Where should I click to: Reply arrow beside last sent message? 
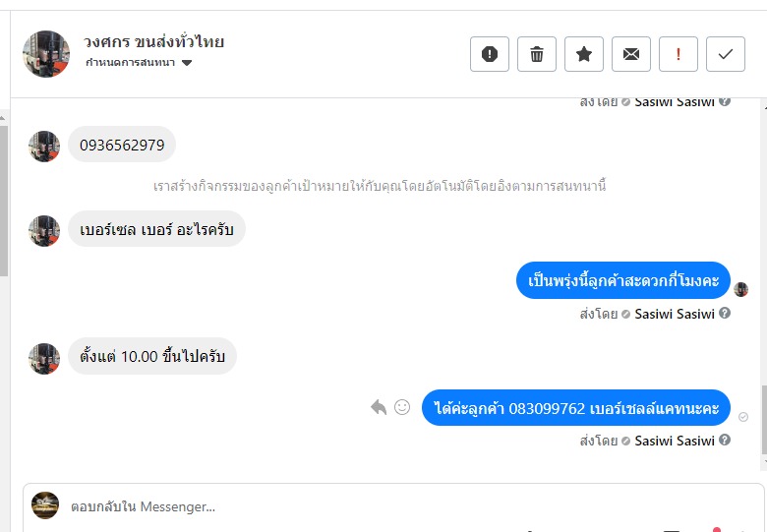(x=379, y=407)
